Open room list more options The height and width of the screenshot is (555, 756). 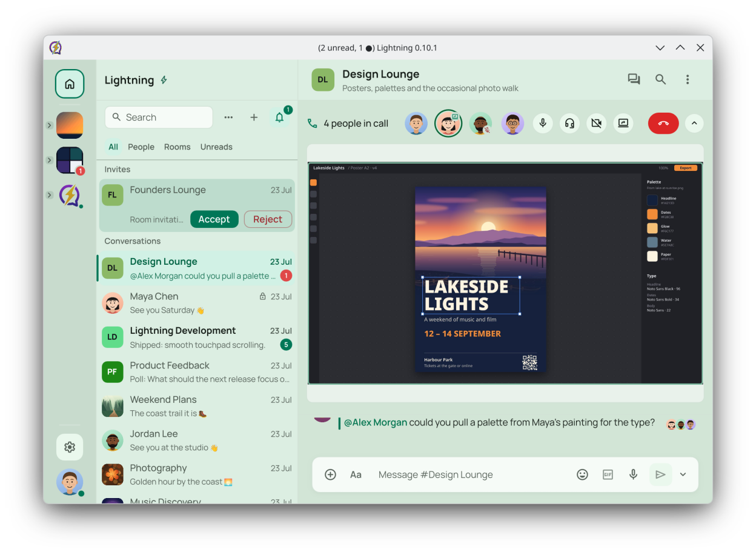pos(228,118)
